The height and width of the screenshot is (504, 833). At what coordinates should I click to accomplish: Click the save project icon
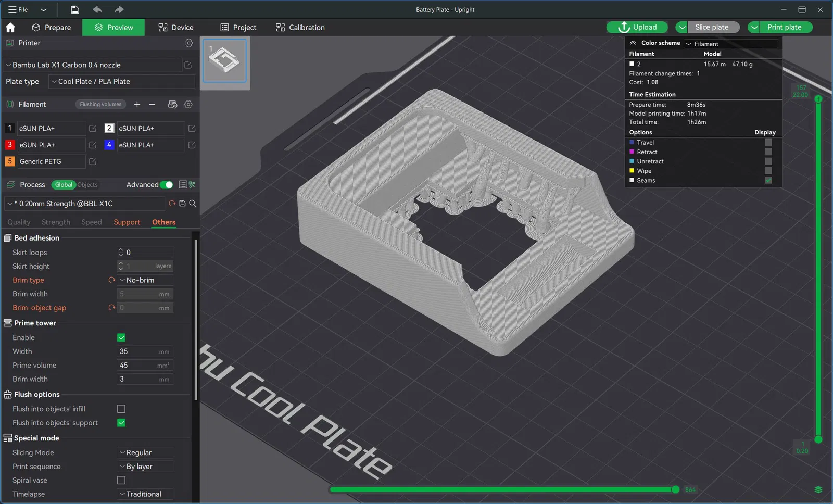point(75,9)
